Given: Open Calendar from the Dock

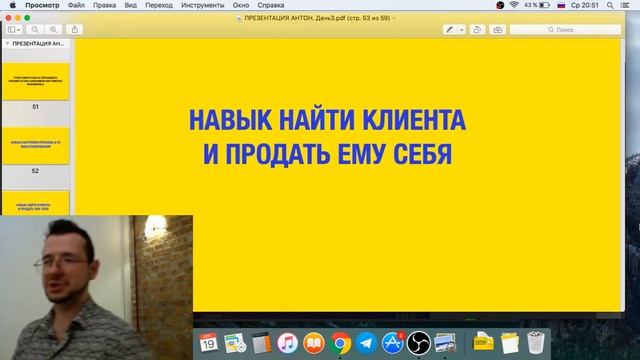Looking at the screenshot, I should 209,343.
